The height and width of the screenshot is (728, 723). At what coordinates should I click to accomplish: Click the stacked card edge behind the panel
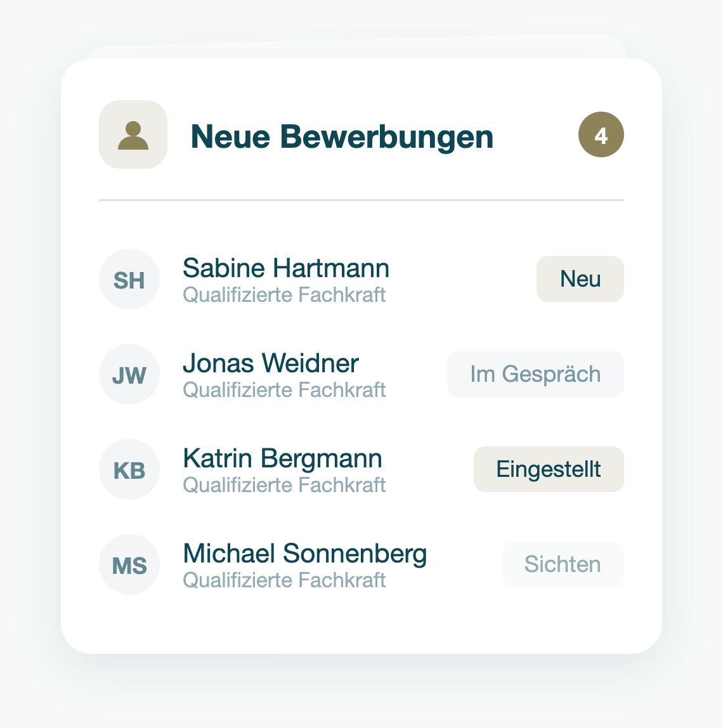click(x=358, y=46)
